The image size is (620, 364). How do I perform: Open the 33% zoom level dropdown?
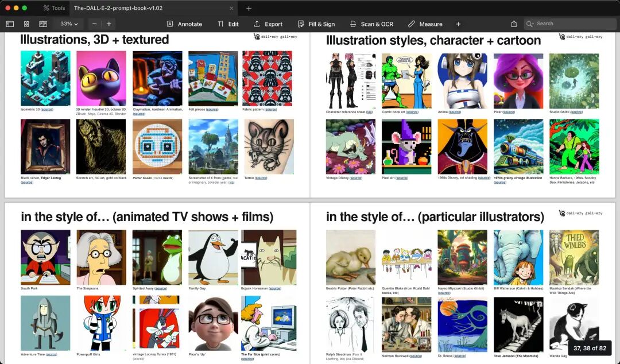69,24
